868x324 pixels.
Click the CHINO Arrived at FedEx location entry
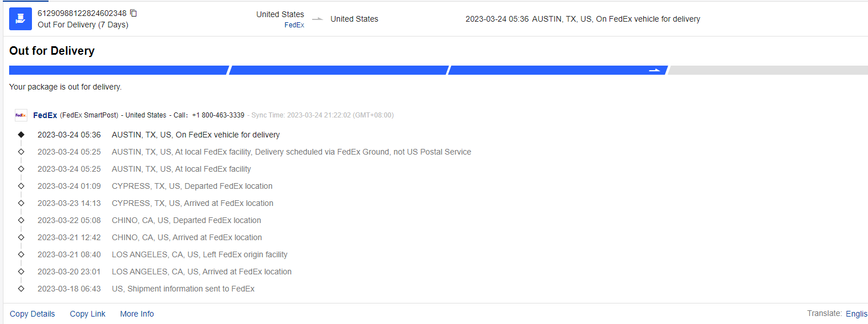(x=187, y=237)
